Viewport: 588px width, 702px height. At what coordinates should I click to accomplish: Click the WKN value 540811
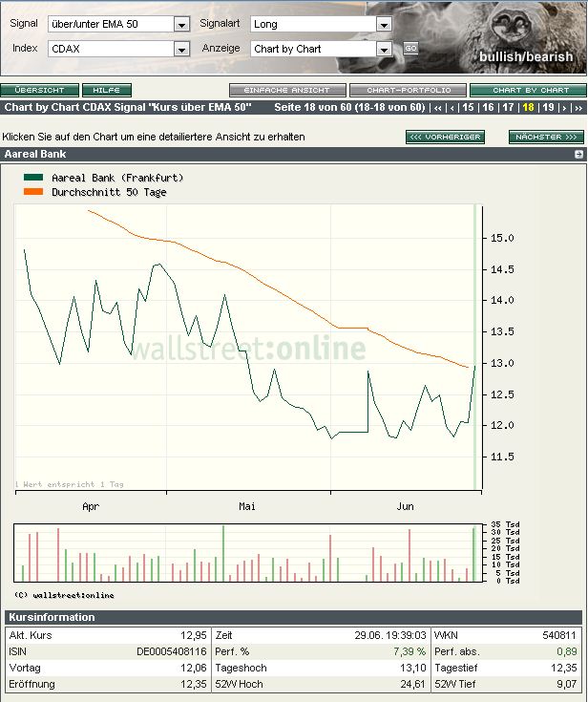click(x=559, y=635)
